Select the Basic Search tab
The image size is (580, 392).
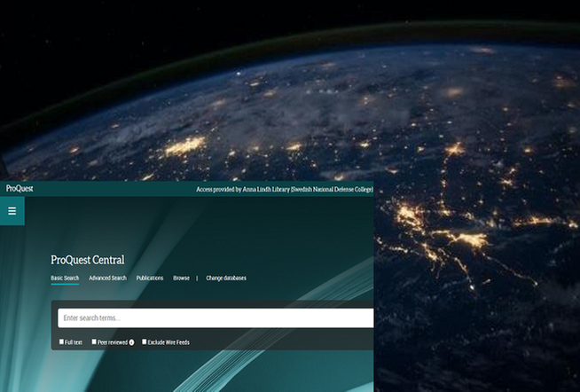65,278
